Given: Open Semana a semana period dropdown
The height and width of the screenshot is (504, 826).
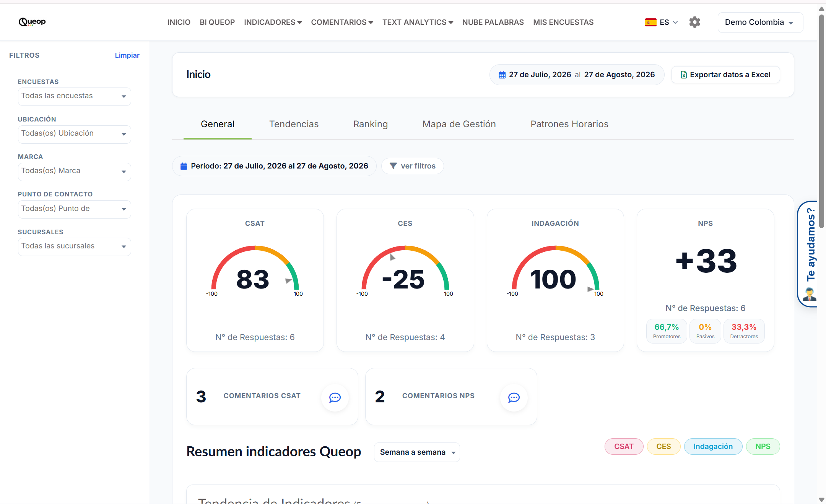Looking at the screenshot, I should 417,452.
